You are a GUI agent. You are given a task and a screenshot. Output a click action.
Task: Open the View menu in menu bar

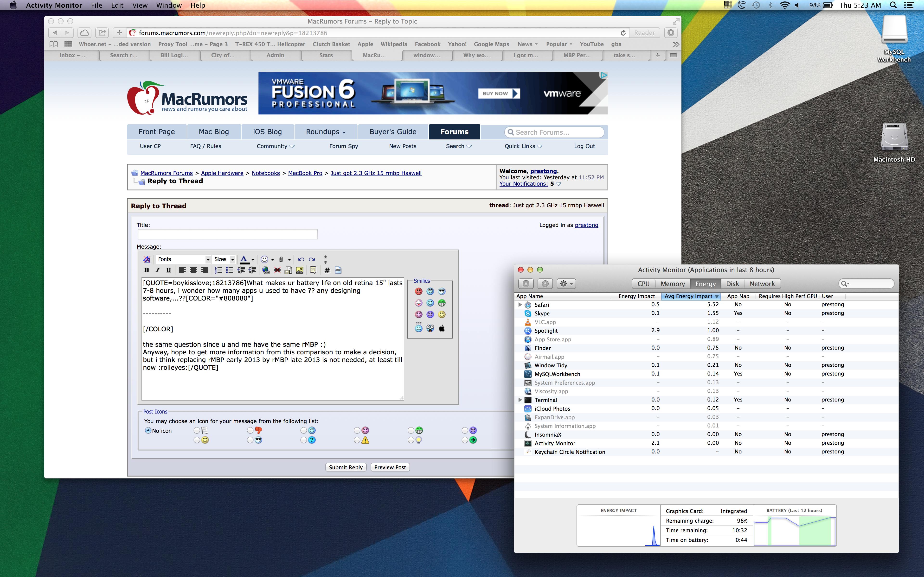point(139,5)
